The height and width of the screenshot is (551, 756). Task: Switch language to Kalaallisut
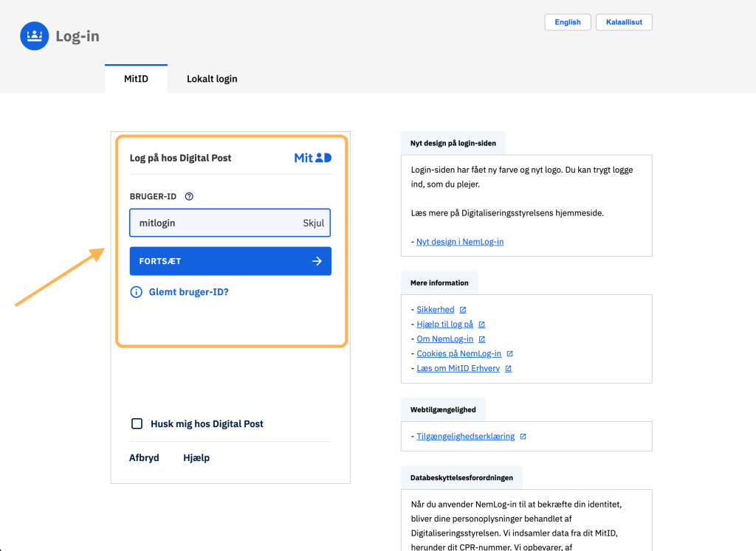(624, 22)
